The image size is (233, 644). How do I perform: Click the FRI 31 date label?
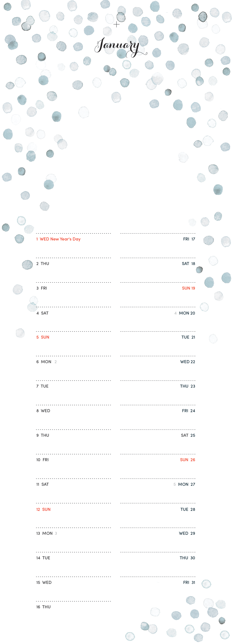click(x=189, y=582)
